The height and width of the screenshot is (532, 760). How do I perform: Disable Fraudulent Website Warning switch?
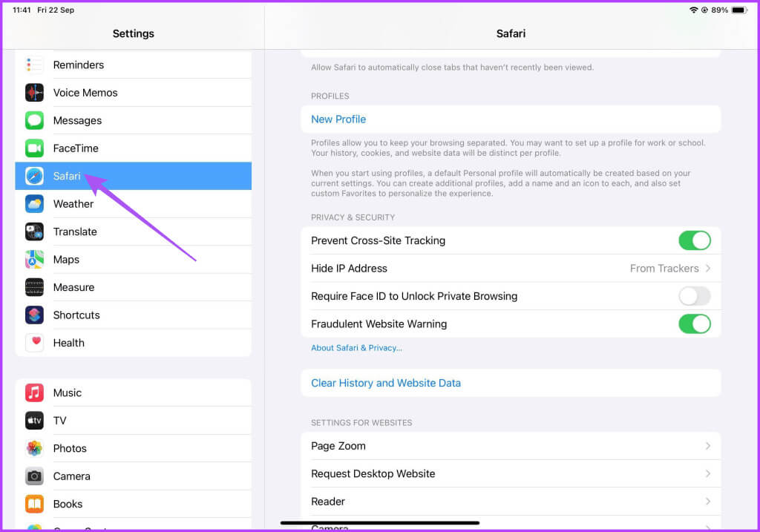(695, 324)
